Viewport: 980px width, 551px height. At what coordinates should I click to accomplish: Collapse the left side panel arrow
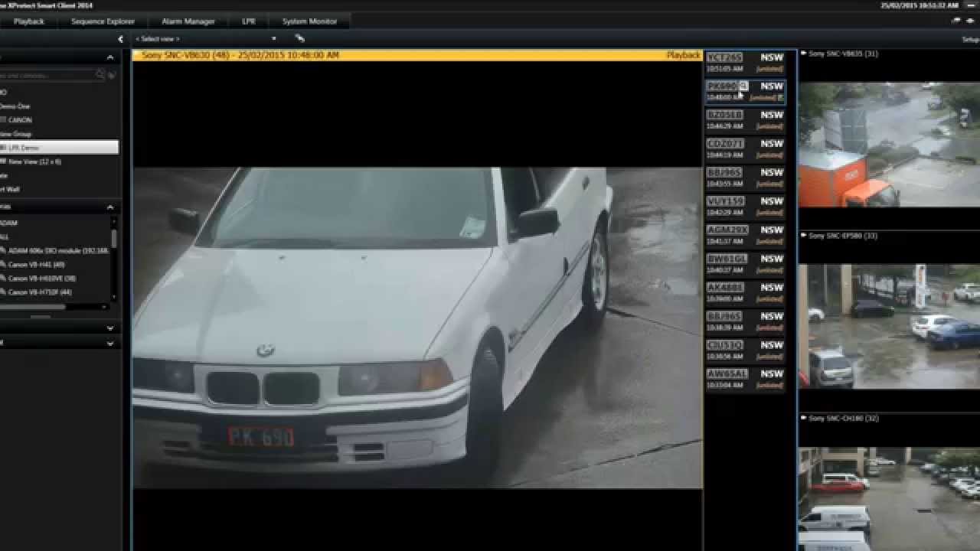point(120,39)
